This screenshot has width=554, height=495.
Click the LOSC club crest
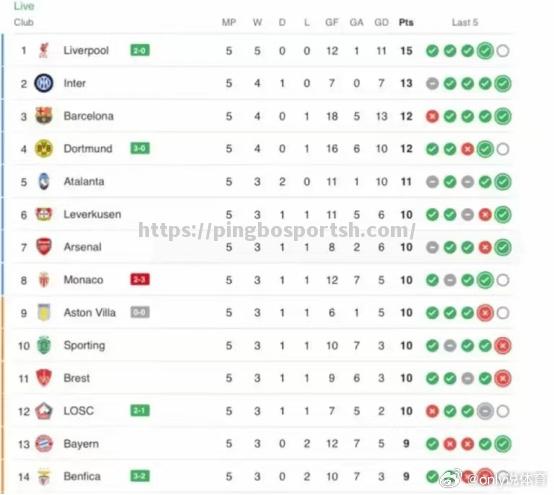coord(44,411)
